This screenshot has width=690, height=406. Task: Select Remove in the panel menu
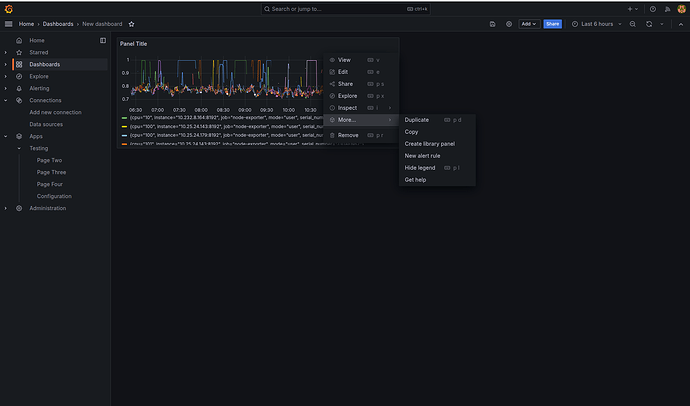pyautogui.click(x=361, y=135)
